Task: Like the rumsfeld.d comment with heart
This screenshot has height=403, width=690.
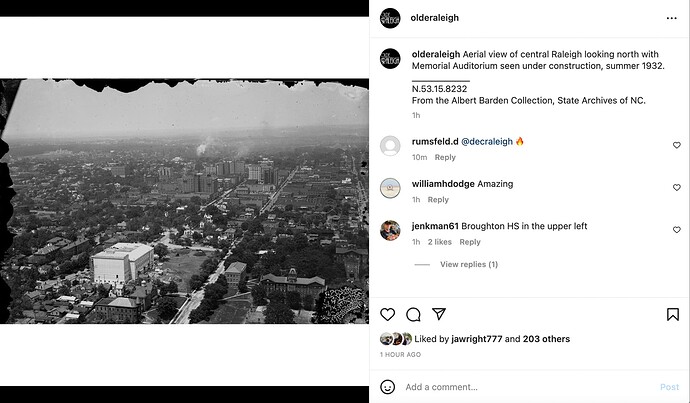Action: 677,145
